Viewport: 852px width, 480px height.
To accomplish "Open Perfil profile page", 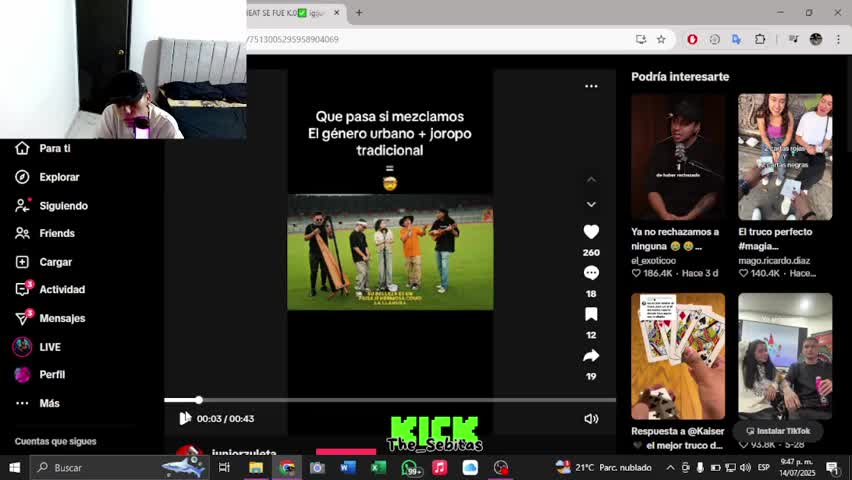I will 39,375.
